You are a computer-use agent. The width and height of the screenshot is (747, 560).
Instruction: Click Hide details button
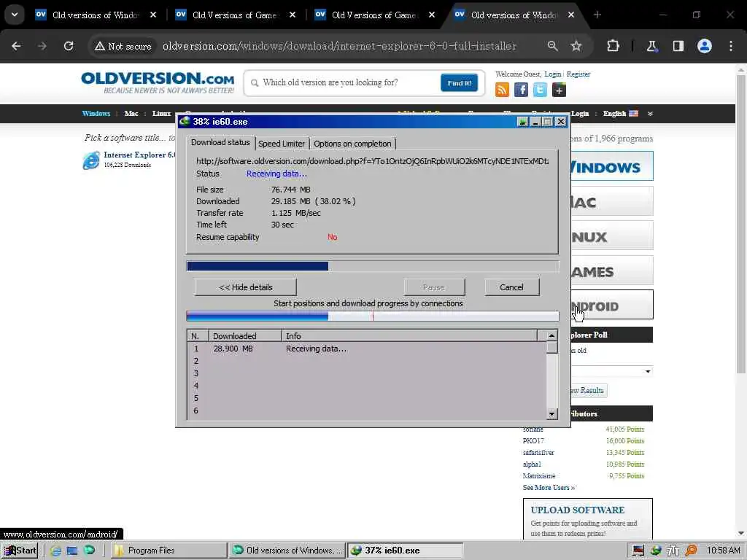[x=245, y=287]
